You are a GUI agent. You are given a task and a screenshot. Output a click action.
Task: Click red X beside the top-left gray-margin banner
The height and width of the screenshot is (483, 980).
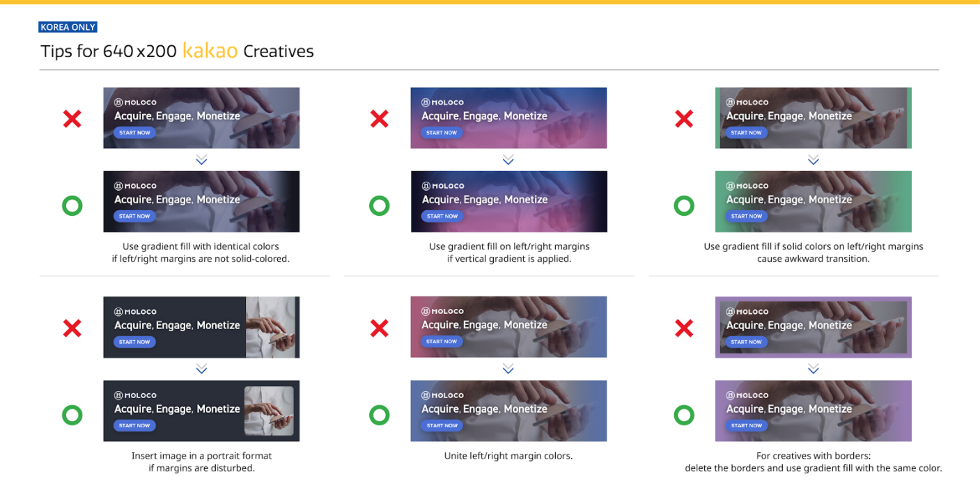click(72, 119)
